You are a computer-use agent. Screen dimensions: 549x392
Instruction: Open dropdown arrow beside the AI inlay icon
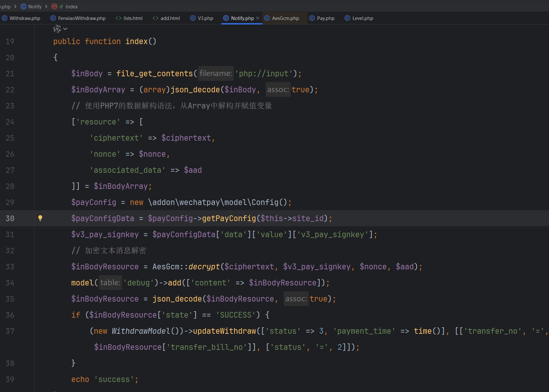[65, 29]
